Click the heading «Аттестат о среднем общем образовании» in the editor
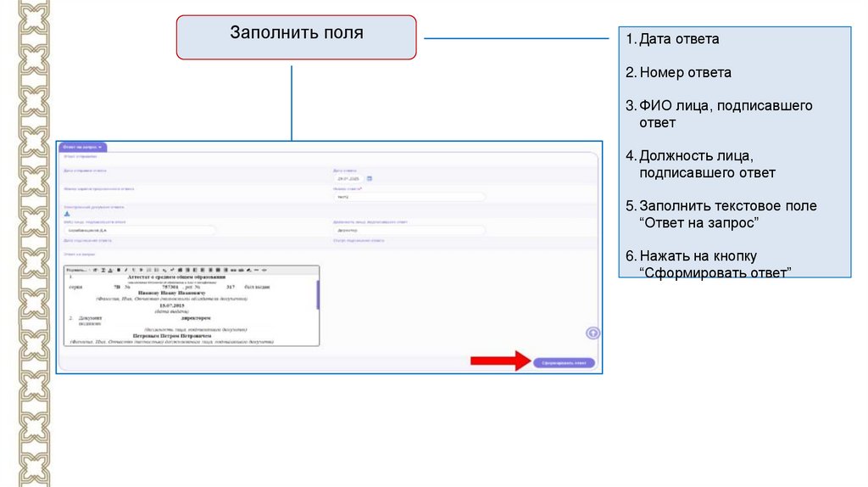Image resolution: width=868 pixels, height=487 pixels. click(176, 277)
